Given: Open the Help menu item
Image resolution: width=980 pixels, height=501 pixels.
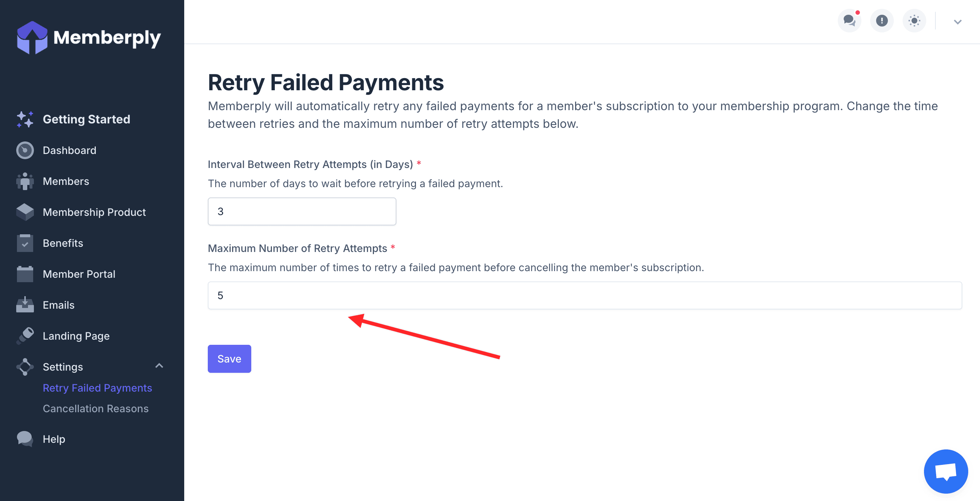Looking at the screenshot, I should pyautogui.click(x=54, y=439).
